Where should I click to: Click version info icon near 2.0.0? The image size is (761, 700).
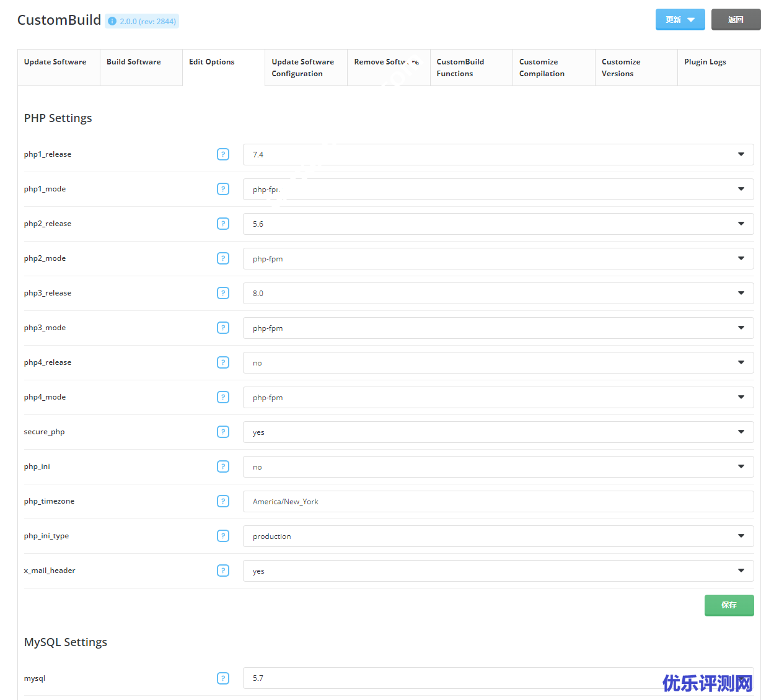[x=112, y=21]
